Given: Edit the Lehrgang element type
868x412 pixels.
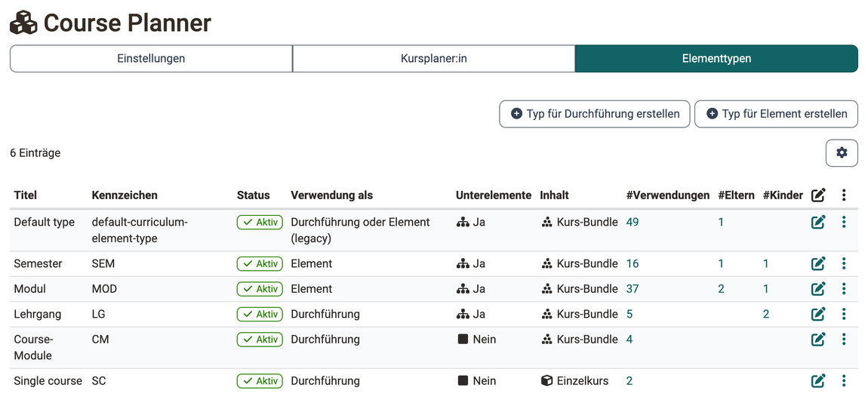Looking at the screenshot, I should 818,314.
